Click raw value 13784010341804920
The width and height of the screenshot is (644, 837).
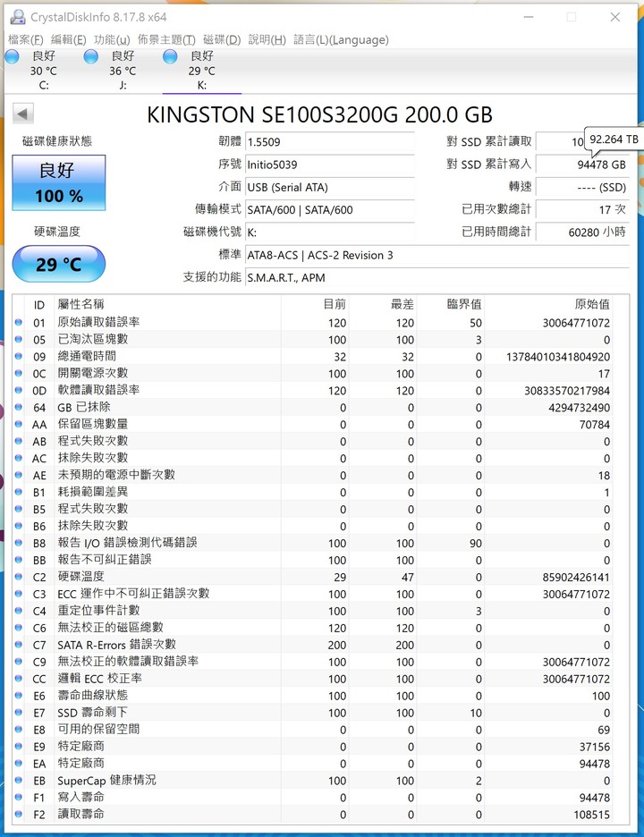click(558, 357)
